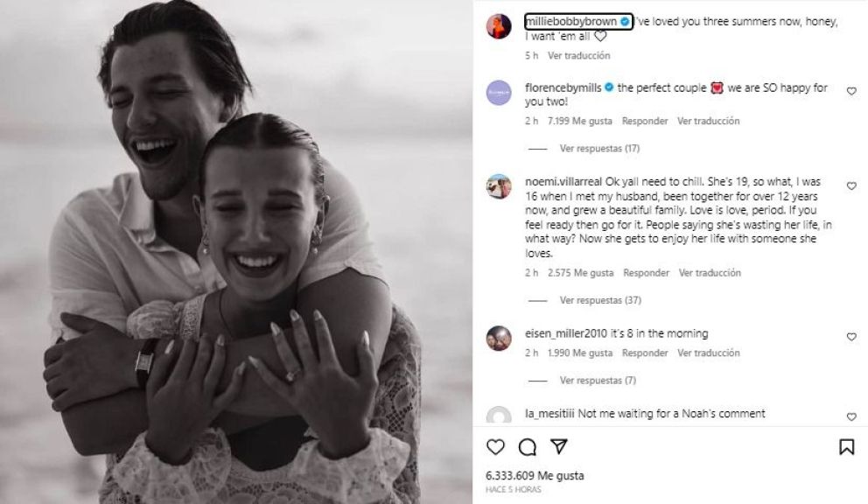Like the florencebymills comment
Image resolution: width=868 pixels, height=504 pixels.
pos(850,89)
